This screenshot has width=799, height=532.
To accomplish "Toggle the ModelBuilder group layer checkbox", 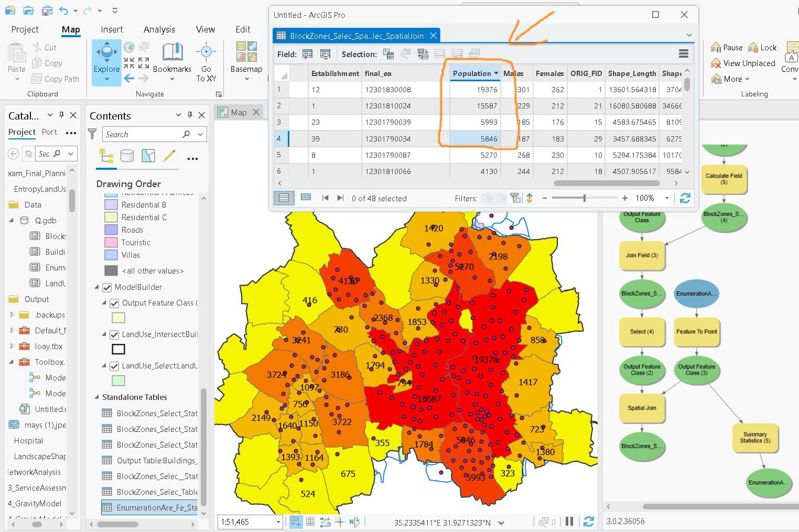I will tap(107, 287).
